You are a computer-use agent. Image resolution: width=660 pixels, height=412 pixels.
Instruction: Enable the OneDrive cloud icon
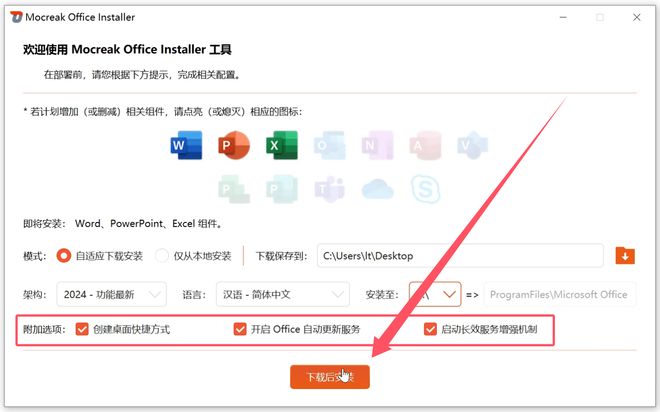coord(378,189)
